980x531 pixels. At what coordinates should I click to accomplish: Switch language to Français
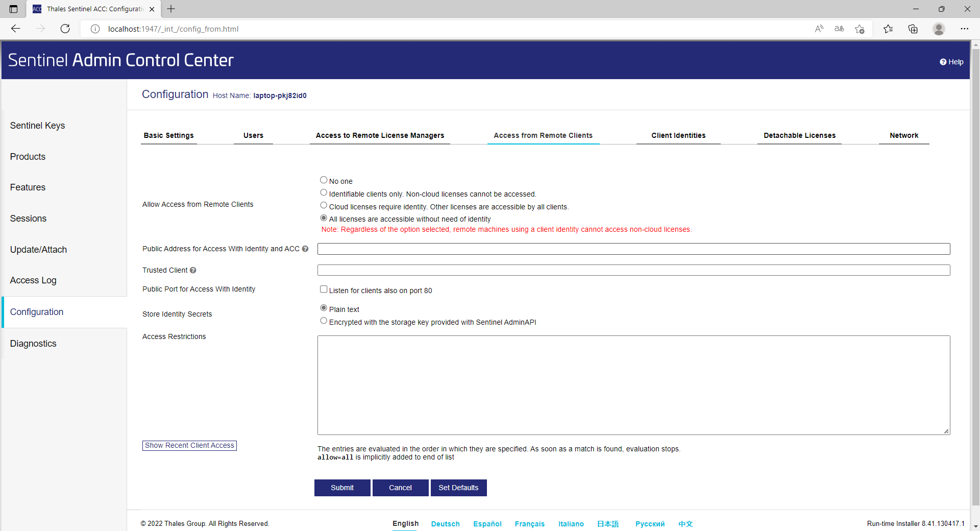pyautogui.click(x=529, y=524)
